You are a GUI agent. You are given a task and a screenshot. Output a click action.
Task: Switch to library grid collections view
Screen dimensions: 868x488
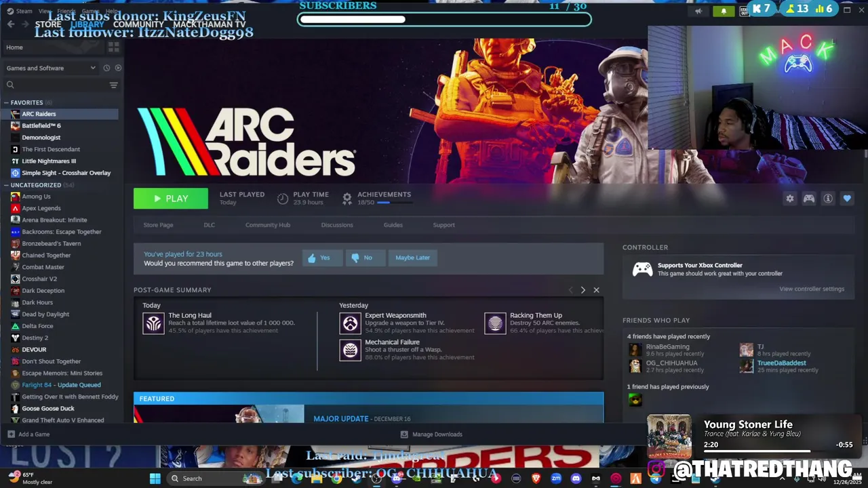[x=113, y=47]
